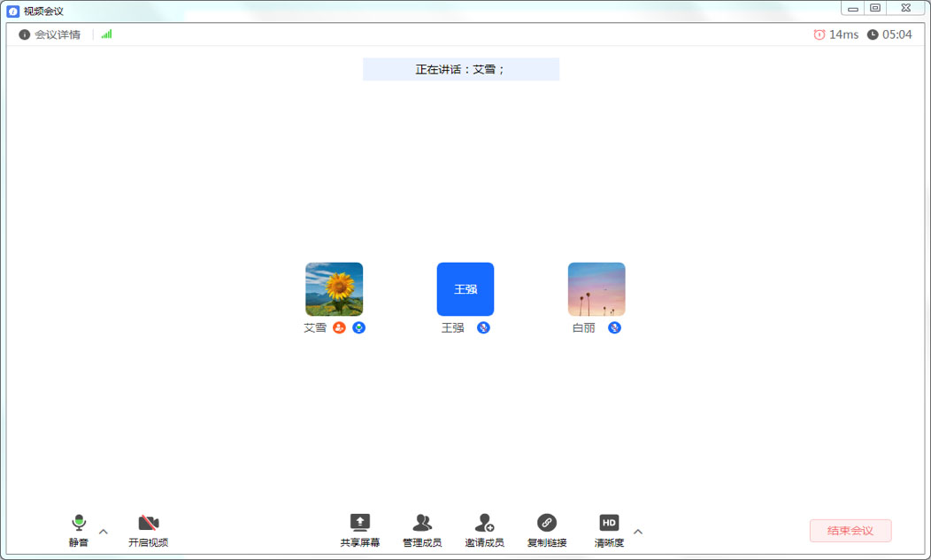
Task: Click the HD clarity (清晰度) icon
Action: pos(609,523)
